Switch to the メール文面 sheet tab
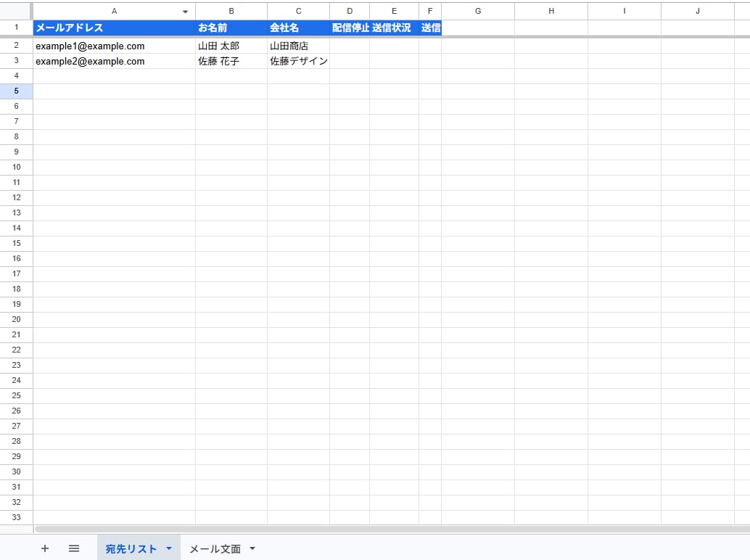 (x=215, y=549)
